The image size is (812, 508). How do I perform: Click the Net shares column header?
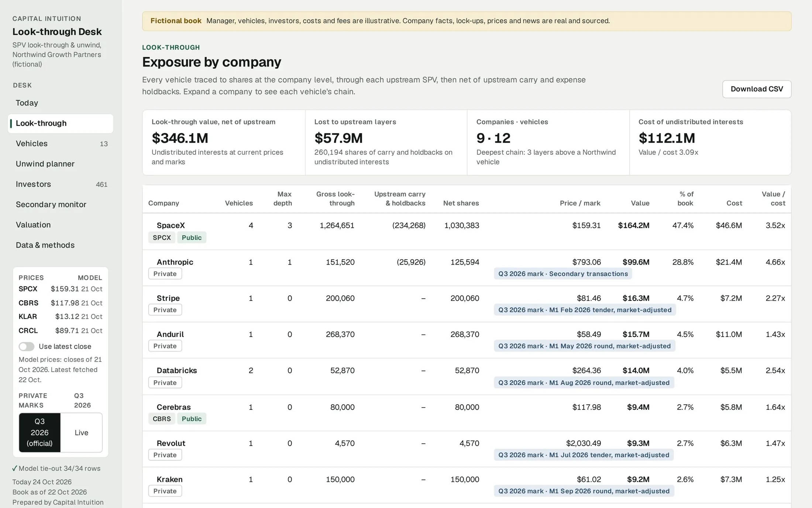(x=461, y=203)
